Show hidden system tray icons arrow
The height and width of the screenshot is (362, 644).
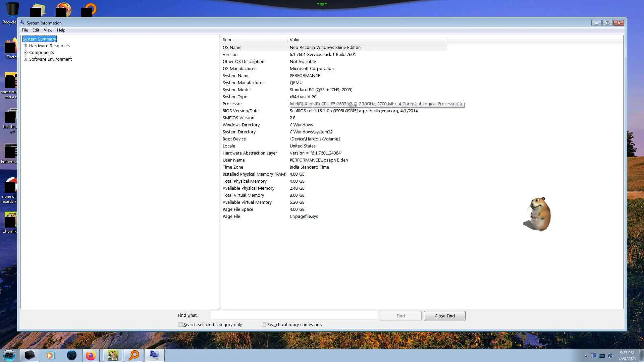[x=586, y=356]
